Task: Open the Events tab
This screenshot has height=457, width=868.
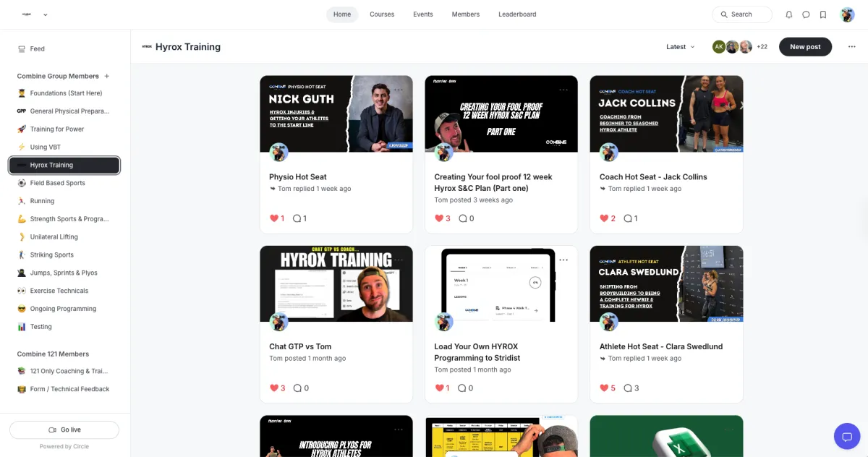Action: pos(423,14)
